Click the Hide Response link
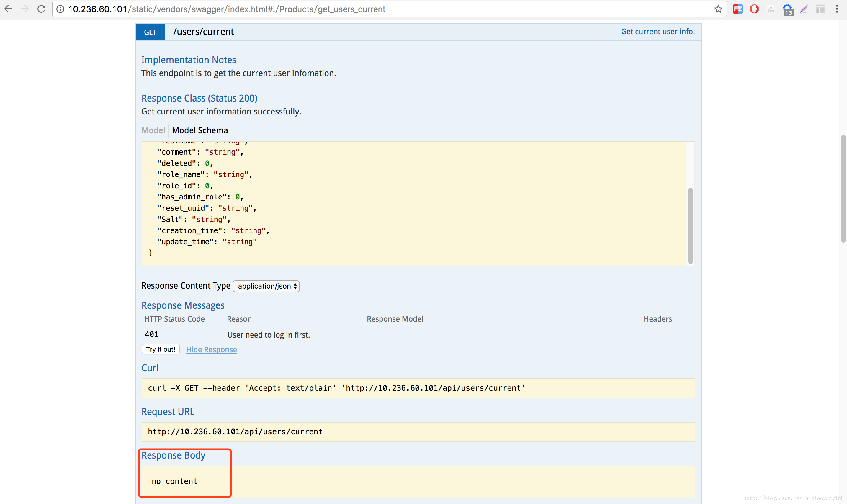Screen dimensions: 847x504 pos(211,349)
